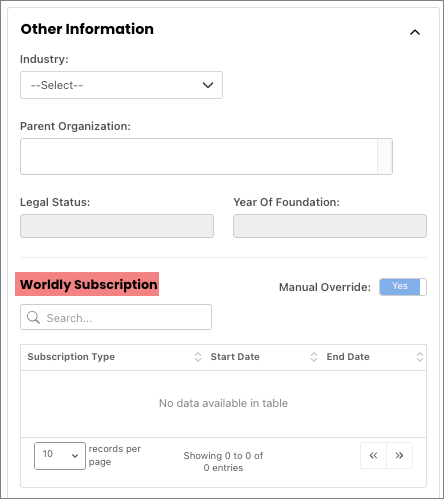Open the records per page dropdown
The width and height of the screenshot is (444, 499).
[60, 456]
